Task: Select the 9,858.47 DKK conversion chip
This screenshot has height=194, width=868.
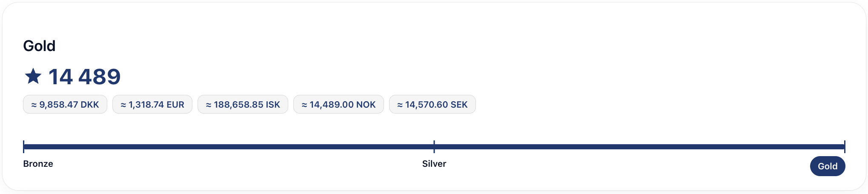Action: (65, 104)
